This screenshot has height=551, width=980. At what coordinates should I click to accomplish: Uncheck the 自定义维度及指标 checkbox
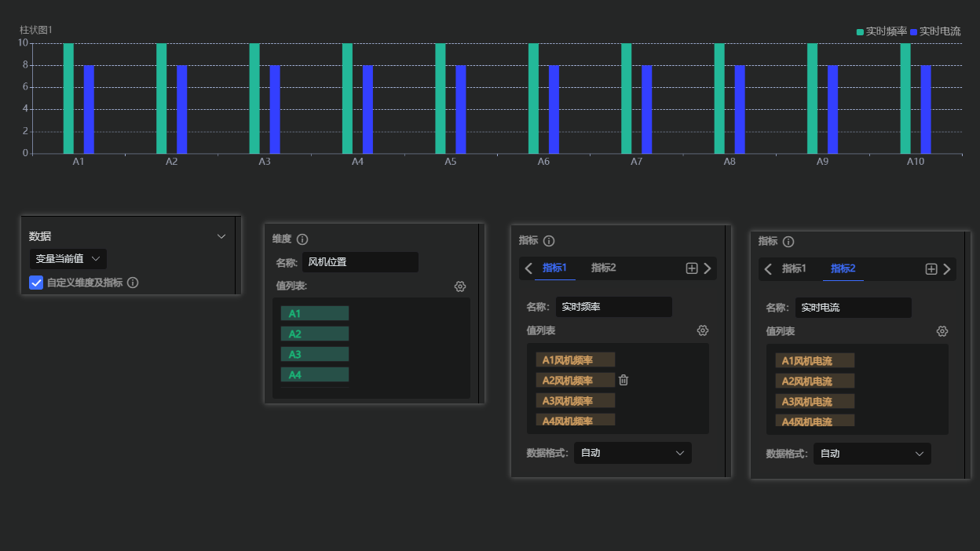(36, 283)
